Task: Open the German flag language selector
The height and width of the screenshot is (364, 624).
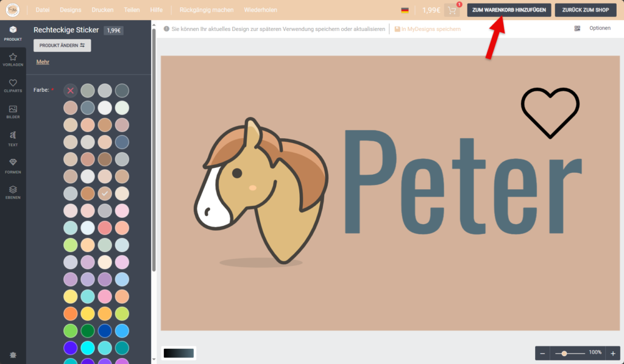Action: (x=405, y=10)
